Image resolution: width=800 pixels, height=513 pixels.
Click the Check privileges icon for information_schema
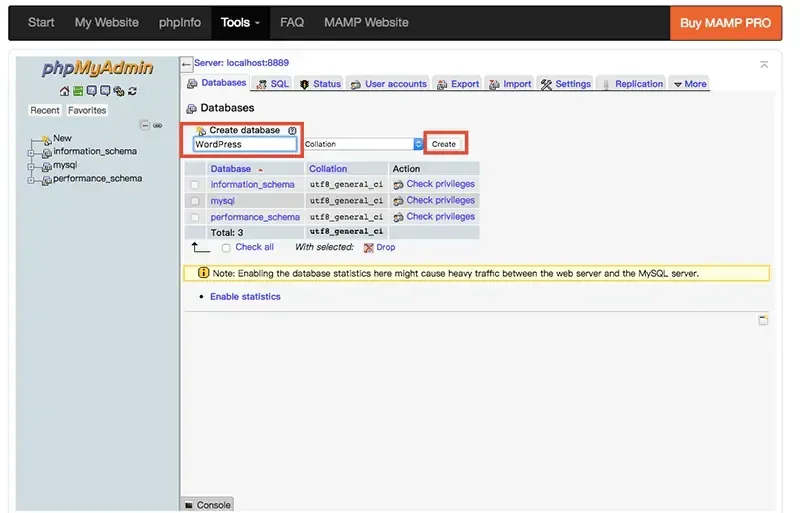[x=398, y=184]
